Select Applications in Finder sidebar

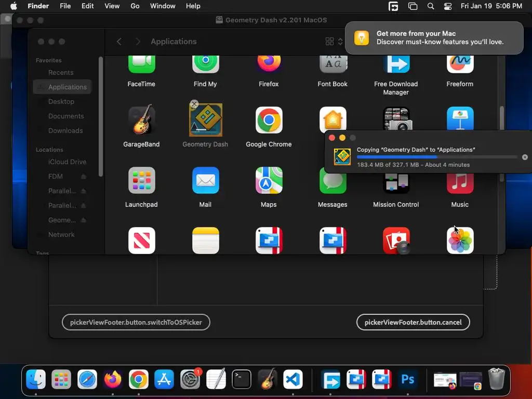click(x=62, y=87)
